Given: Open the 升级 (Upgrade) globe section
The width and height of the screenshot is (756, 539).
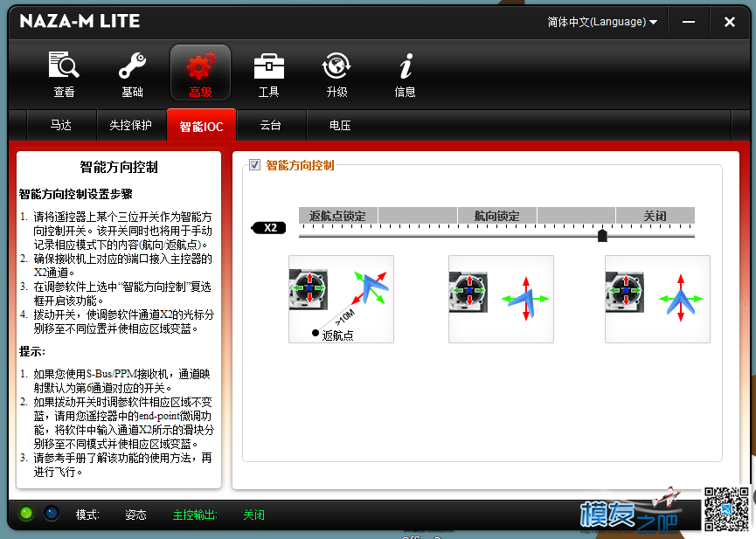Looking at the screenshot, I should pyautogui.click(x=336, y=73).
